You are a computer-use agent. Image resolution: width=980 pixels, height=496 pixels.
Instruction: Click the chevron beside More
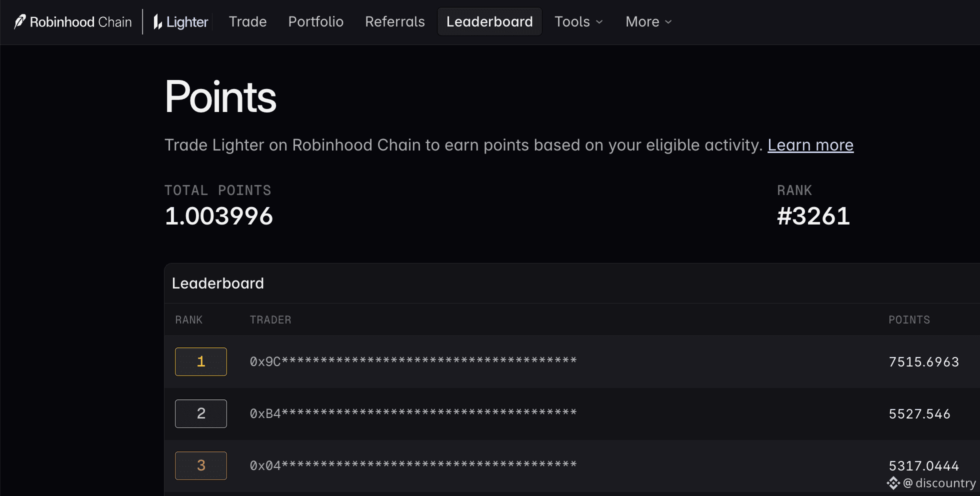668,22
